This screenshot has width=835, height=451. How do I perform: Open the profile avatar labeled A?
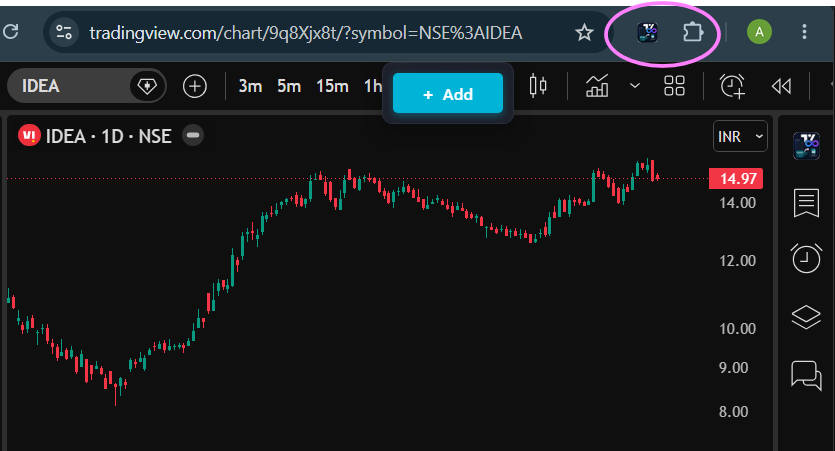pyautogui.click(x=759, y=32)
